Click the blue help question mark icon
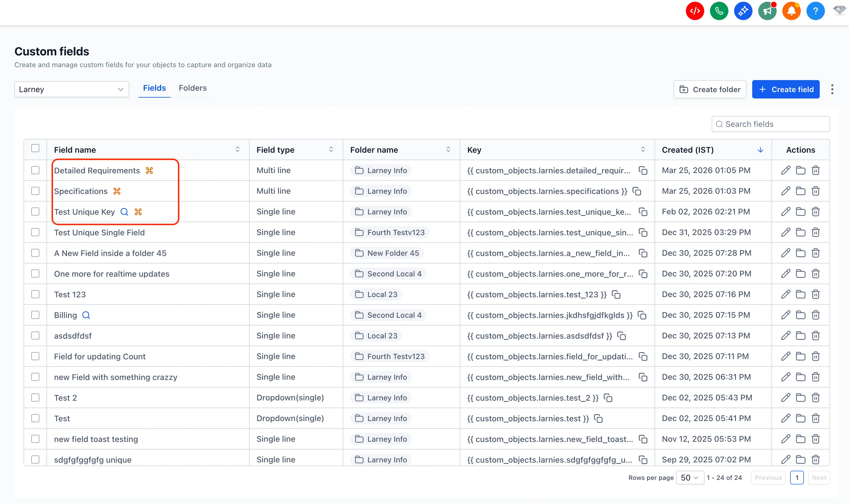This screenshot has height=504, width=849. 815,11
